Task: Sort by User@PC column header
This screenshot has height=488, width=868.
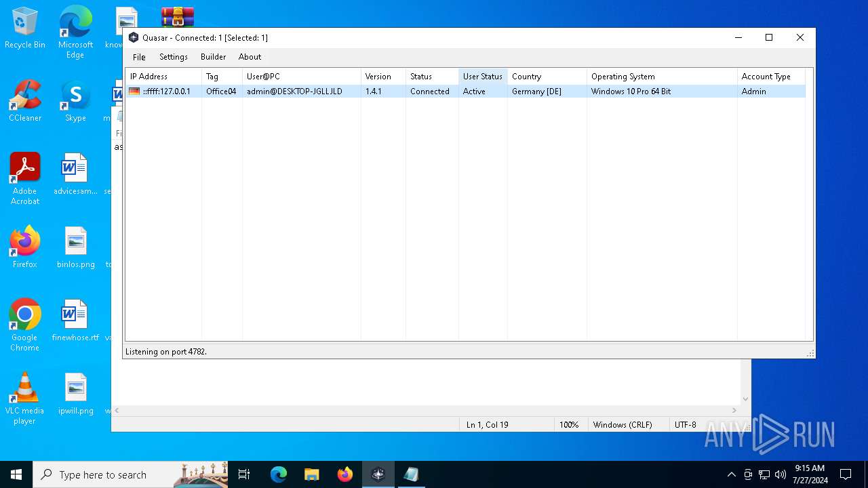Action: (302, 77)
